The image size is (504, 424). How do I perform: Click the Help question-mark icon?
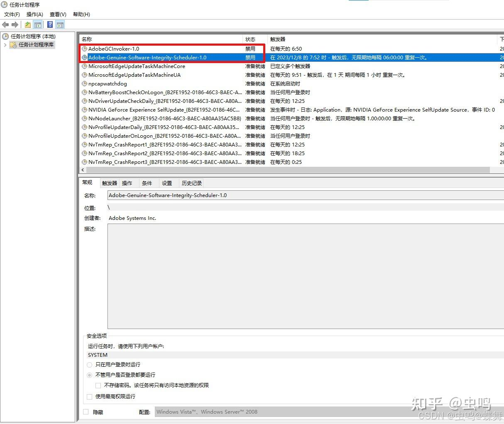(49, 24)
